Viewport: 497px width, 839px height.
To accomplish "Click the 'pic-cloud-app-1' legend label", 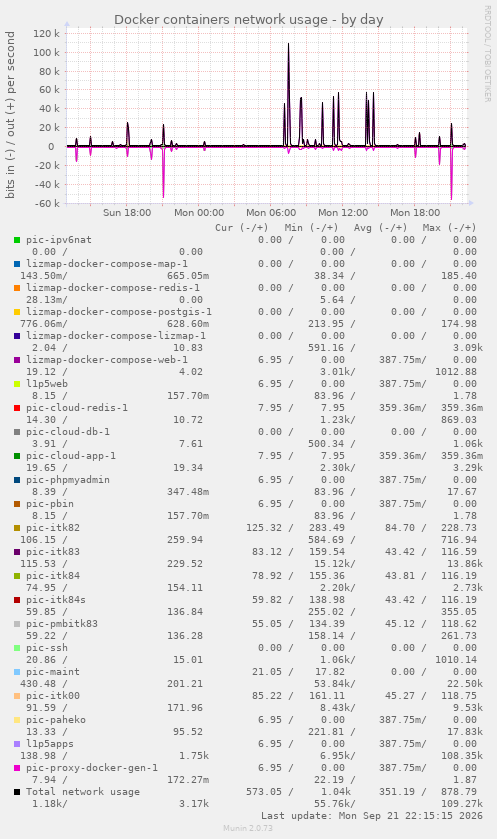I will (x=71, y=456).
